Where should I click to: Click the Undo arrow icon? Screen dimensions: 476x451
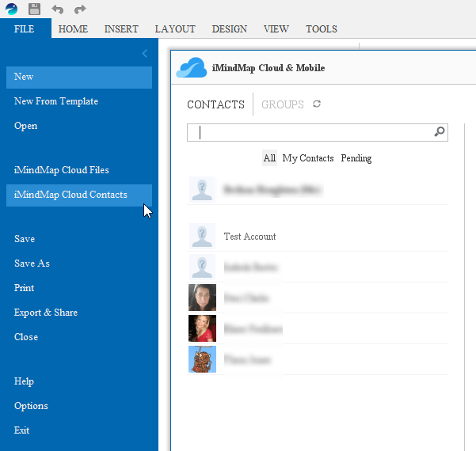[x=57, y=9]
